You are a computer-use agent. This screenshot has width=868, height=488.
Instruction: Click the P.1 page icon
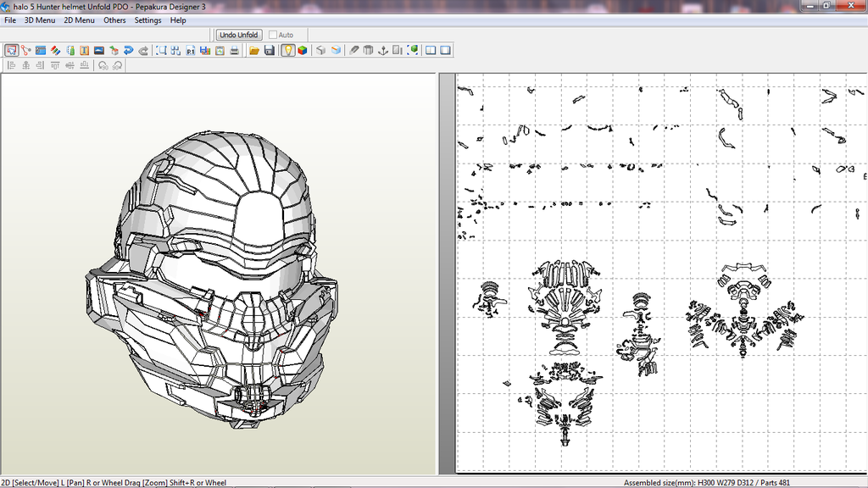(191, 50)
